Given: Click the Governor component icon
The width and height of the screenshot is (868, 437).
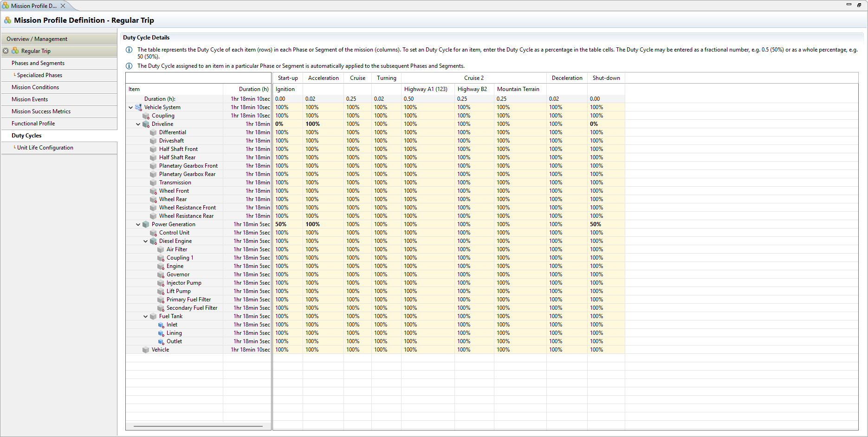Looking at the screenshot, I should pyautogui.click(x=161, y=274).
